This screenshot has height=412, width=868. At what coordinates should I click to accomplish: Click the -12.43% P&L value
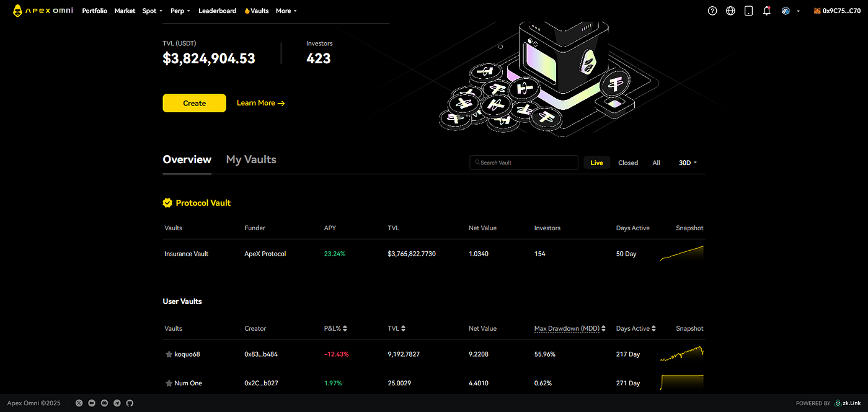point(337,354)
